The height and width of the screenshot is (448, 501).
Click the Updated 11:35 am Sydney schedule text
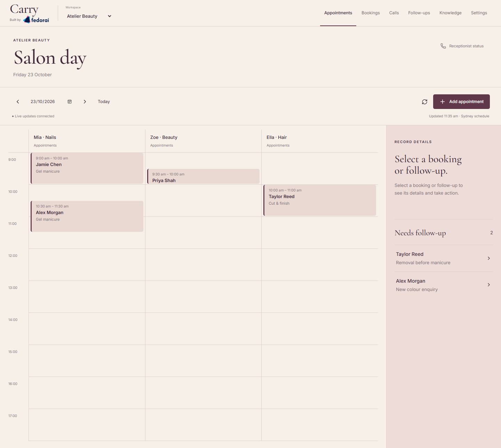pos(459,116)
